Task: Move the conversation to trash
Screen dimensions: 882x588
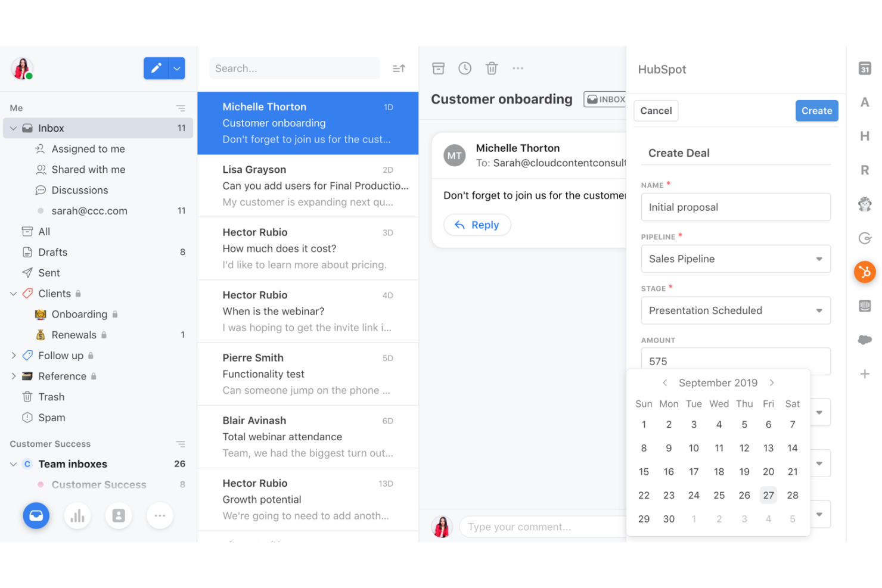Action: click(492, 68)
